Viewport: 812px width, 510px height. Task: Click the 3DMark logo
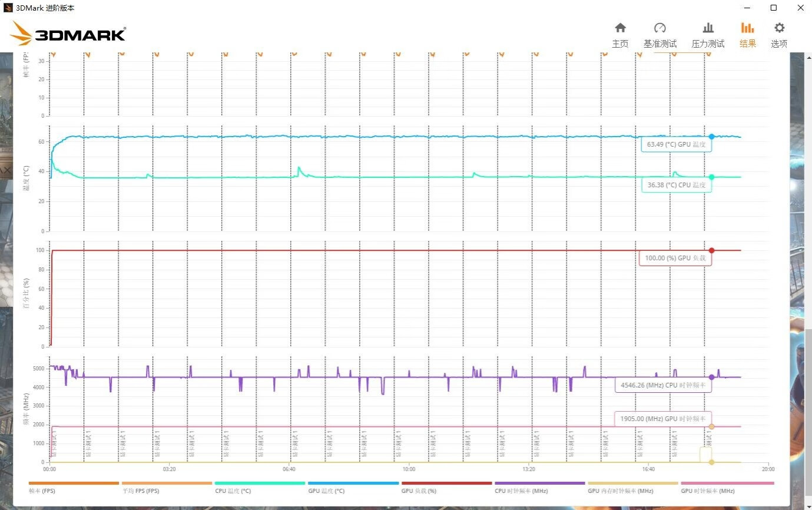[x=68, y=34]
